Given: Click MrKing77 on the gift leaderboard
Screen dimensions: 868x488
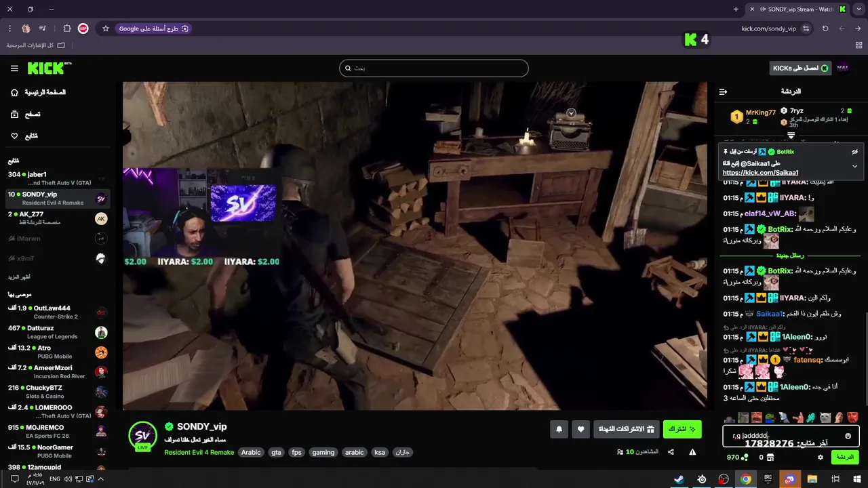Looking at the screenshot, I should tap(753, 116).
